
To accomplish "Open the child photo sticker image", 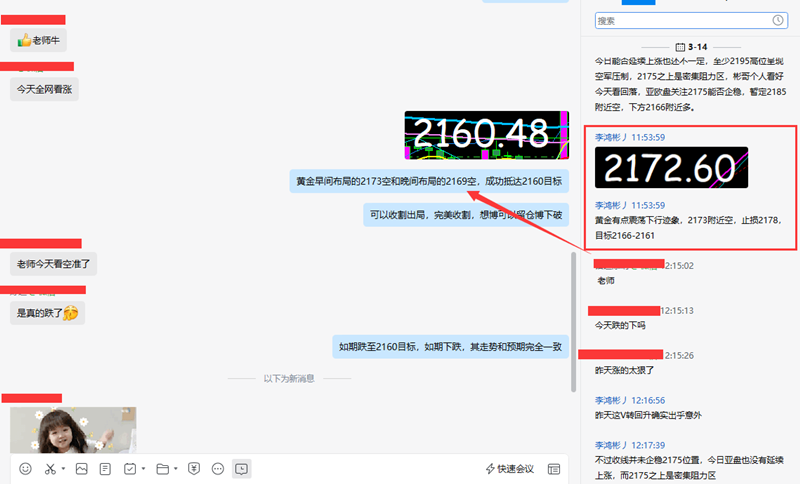I will [73, 429].
